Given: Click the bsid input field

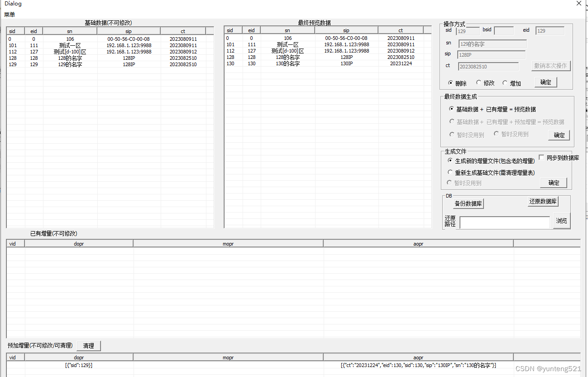Looking at the screenshot, I should coord(504,31).
